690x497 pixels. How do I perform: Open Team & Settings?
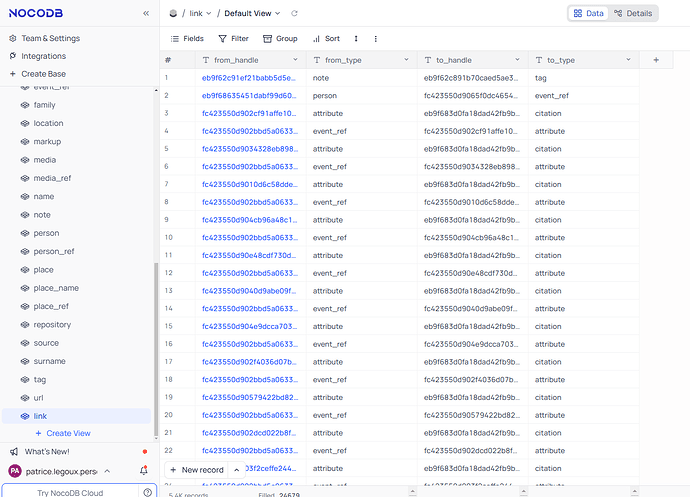point(51,38)
